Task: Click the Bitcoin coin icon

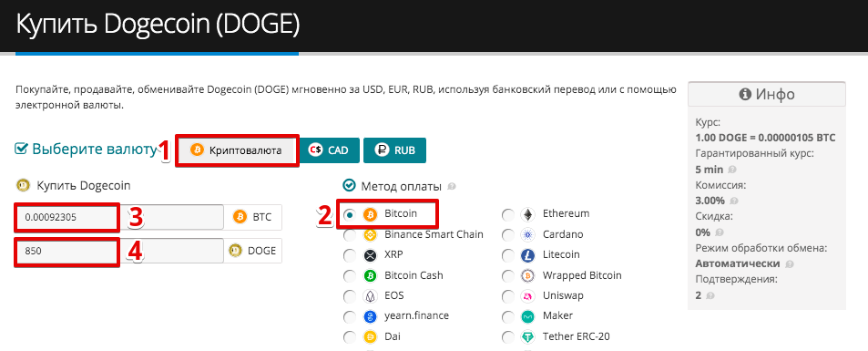Action: [370, 214]
